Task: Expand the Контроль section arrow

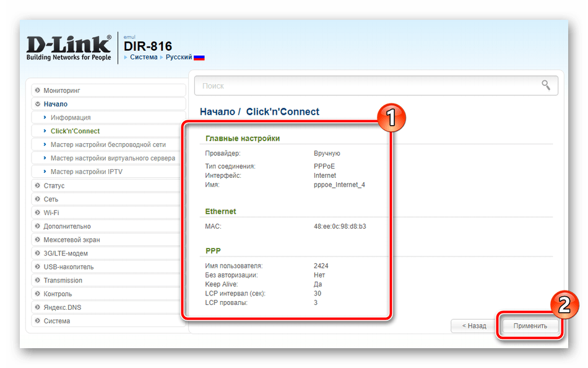Action: tap(38, 294)
